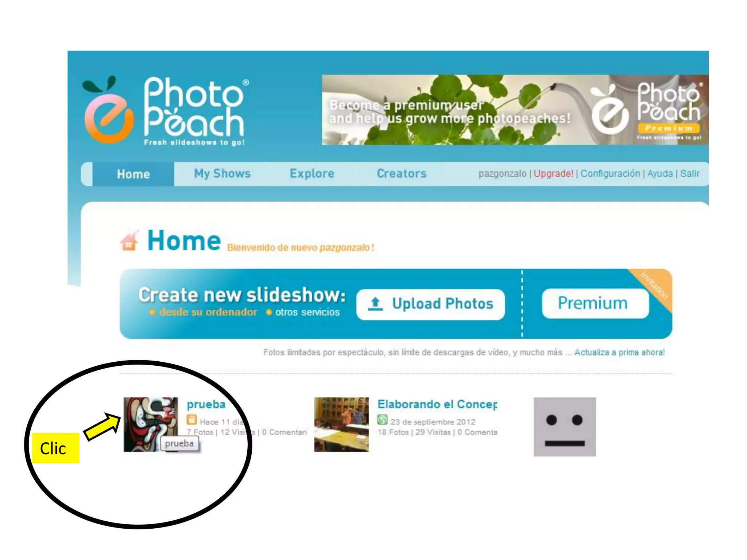
Task: Open the gray robot face placeholder
Action: point(565,427)
